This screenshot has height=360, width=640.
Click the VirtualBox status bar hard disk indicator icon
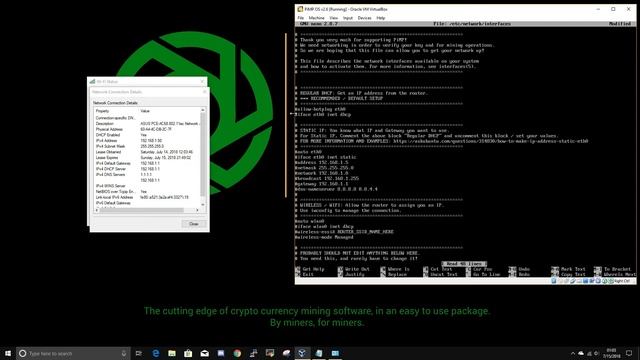coord(554,281)
